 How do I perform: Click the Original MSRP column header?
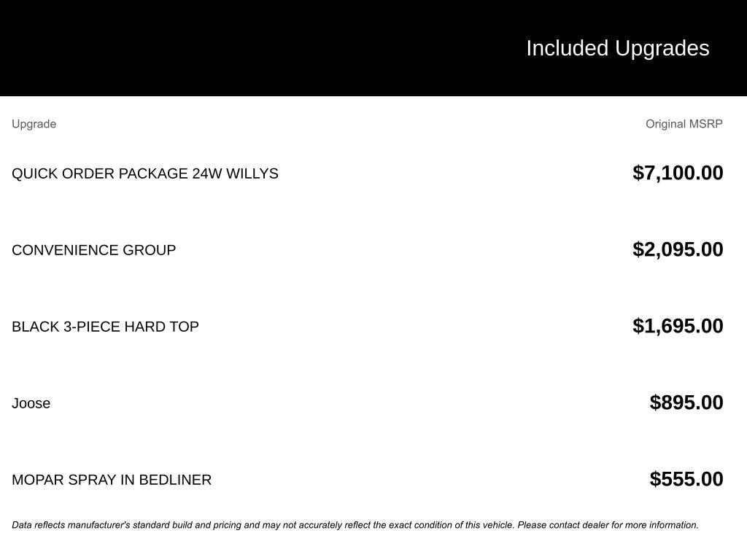click(x=684, y=124)
